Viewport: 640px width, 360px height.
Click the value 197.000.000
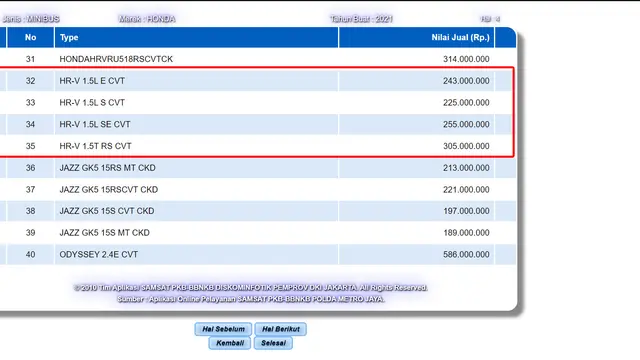(x=466, y=211)
